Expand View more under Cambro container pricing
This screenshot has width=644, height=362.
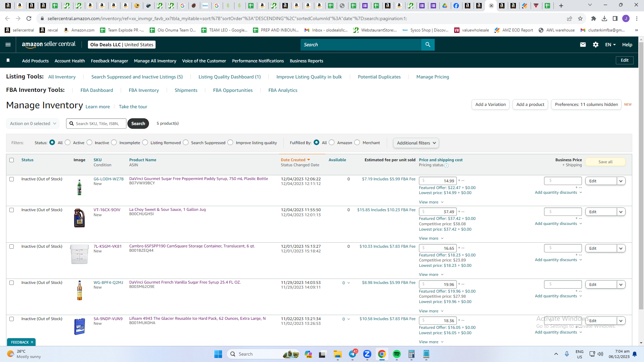pos(431,275)
